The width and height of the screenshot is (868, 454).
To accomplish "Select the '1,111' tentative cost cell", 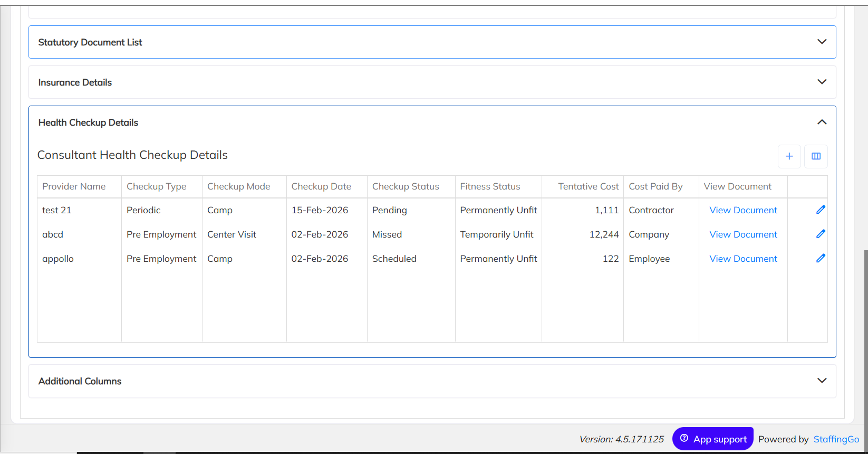I will click(x=583, y=210).
